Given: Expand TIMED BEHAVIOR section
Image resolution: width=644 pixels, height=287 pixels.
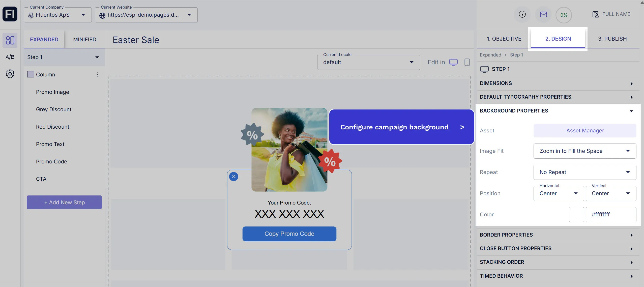Looking at the screenshot, I should point(558,276).
